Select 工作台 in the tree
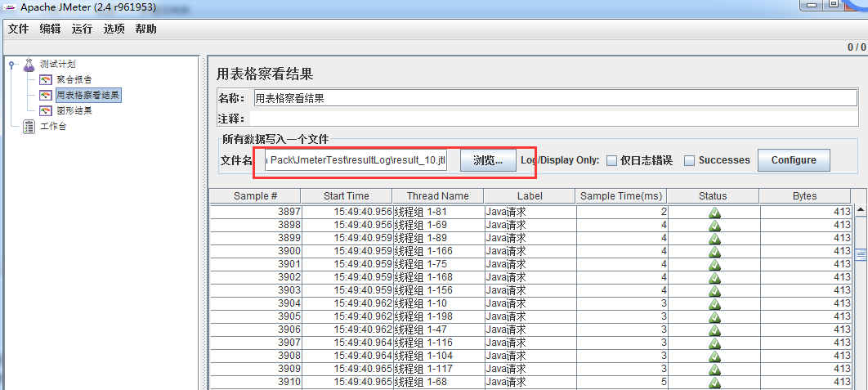Viewport: 868px width, 390px height. pos(53,127)
